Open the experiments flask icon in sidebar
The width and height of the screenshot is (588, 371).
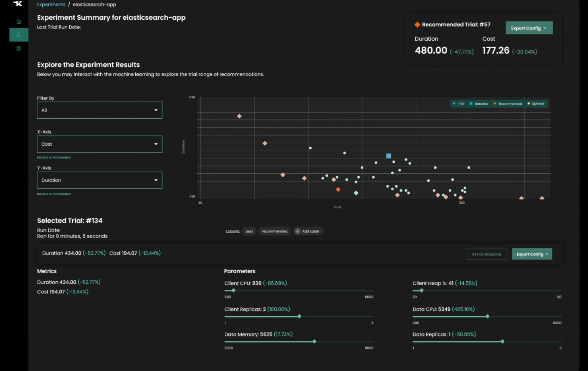(x=19, y=35)
